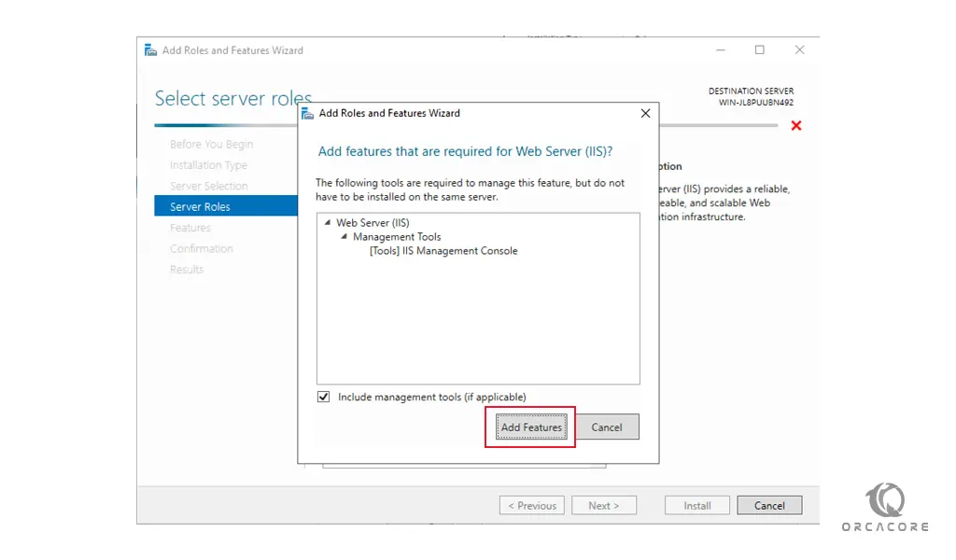This screenshot has height=560, width=956.
Task: Close the main wizard window
Action: (799, 50)
